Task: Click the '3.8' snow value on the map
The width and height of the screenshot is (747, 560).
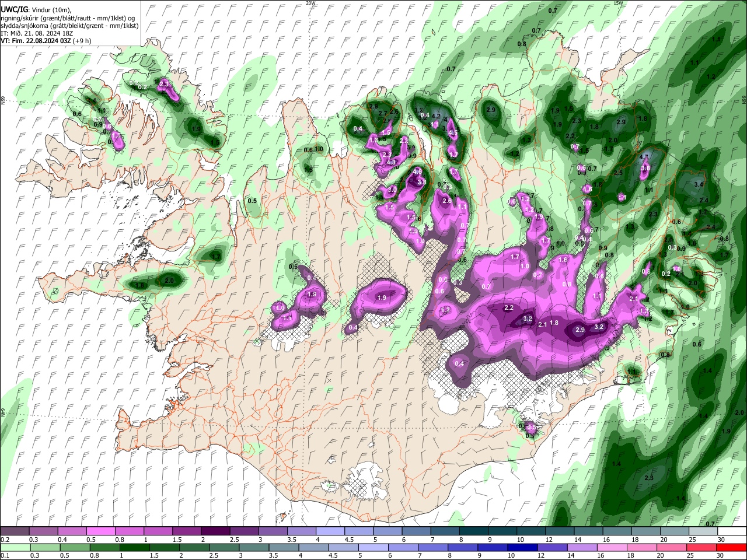Action: [422, 182]
